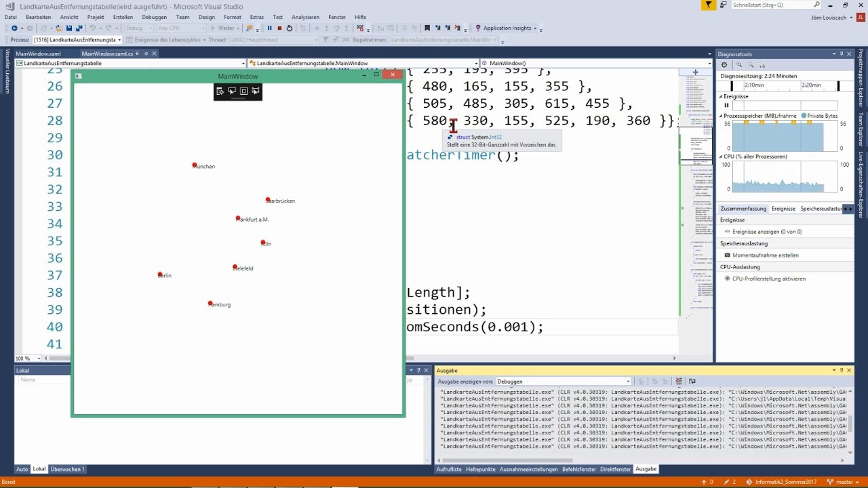Open the feedback icon next to Schnellstart

click(725, 5)
